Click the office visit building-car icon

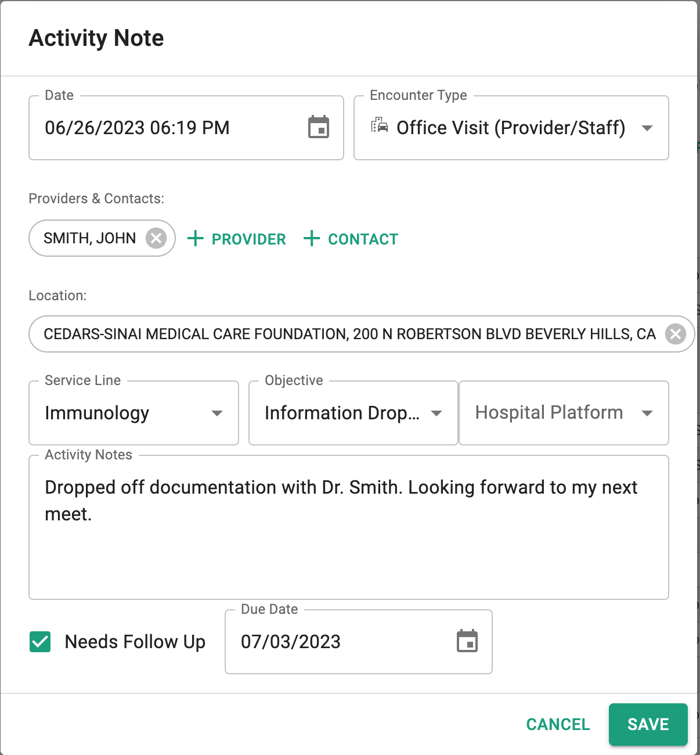point(380,125)
